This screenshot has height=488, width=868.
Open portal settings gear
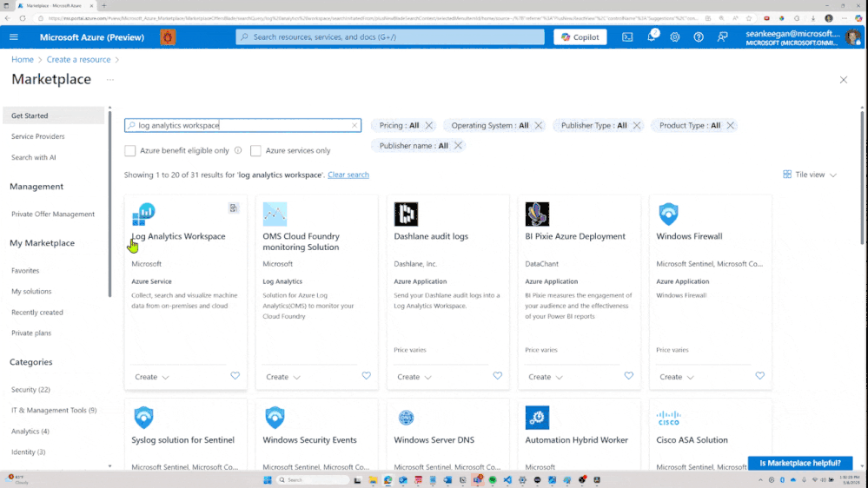(x=675, y=37)
